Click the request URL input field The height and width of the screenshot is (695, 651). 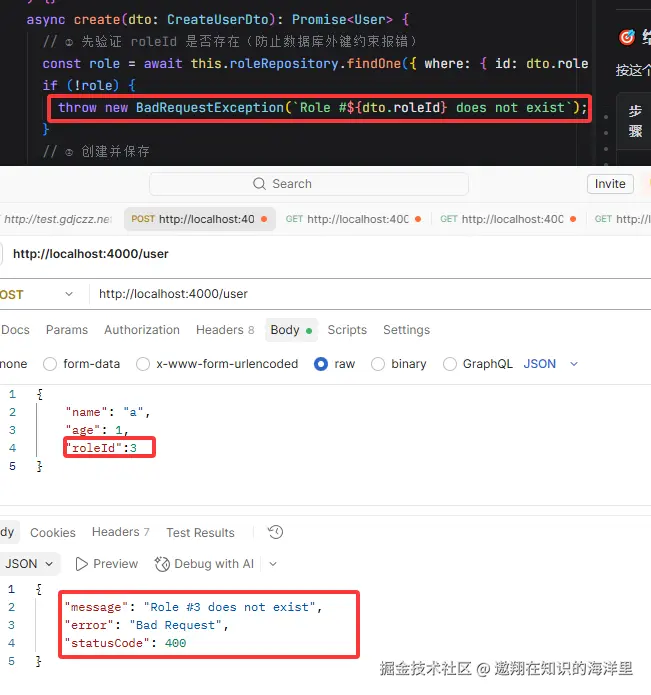tap(370, 294)
